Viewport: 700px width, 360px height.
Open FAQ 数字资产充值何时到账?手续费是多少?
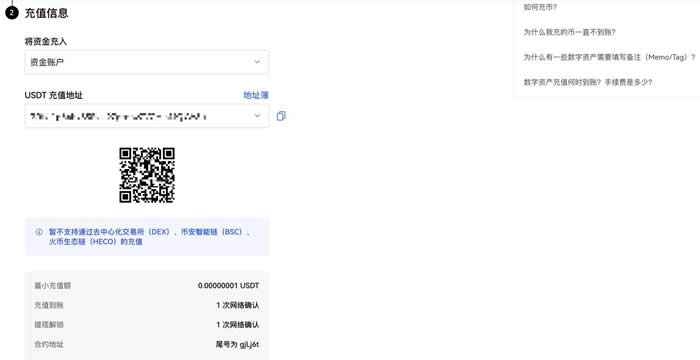588,82
